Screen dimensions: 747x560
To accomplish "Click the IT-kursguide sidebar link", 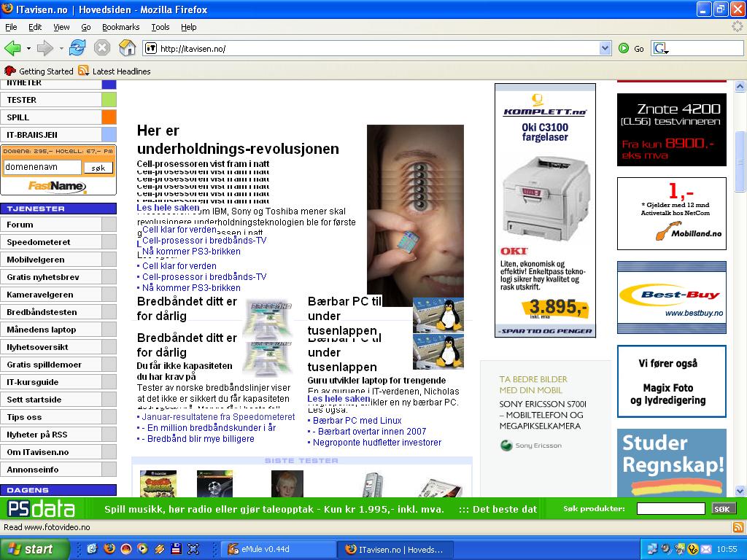I will click(x=58, y=382).
